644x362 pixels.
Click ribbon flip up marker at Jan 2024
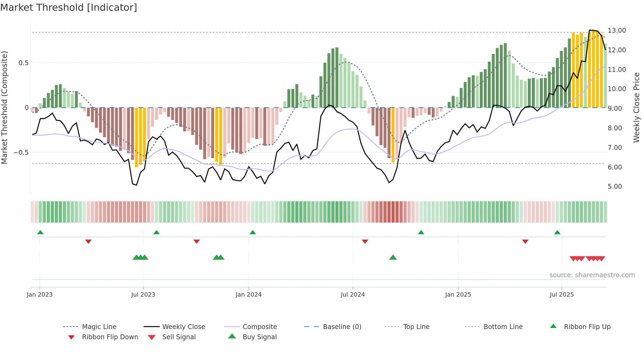click(253, 232)
